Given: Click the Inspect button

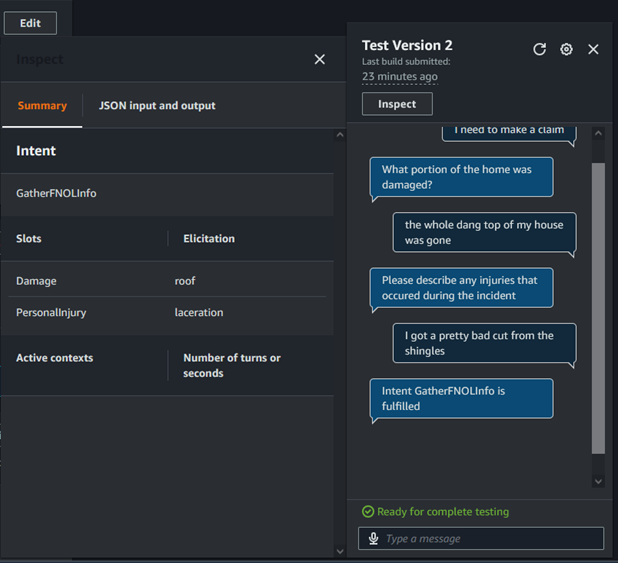Looking at the screenshot, I should pyautogui.click(x=397, y=104).
